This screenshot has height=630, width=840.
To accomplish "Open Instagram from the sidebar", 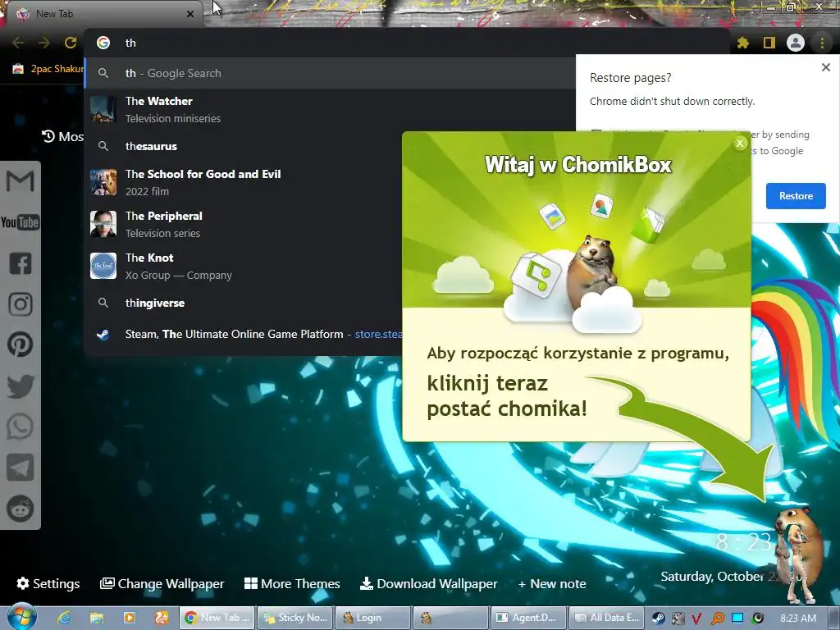I will pyautogui.click(x=21, y=304).
